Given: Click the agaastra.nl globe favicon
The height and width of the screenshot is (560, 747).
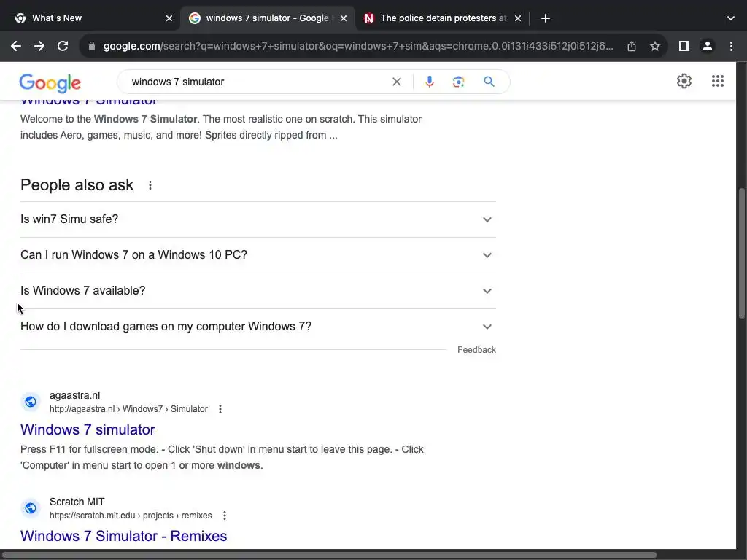Looking at the screenshot, I should (31, 402).
